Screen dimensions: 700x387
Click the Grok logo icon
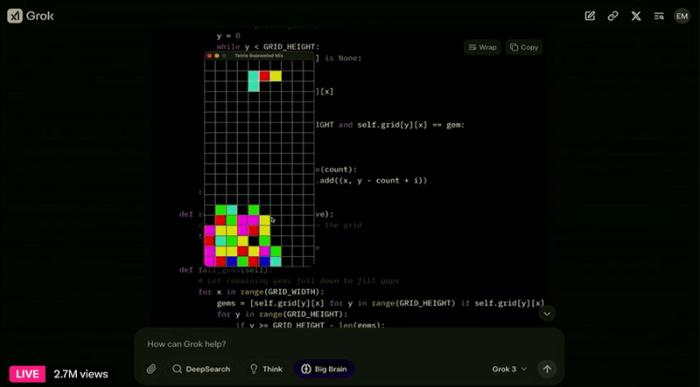coord(15,16)
